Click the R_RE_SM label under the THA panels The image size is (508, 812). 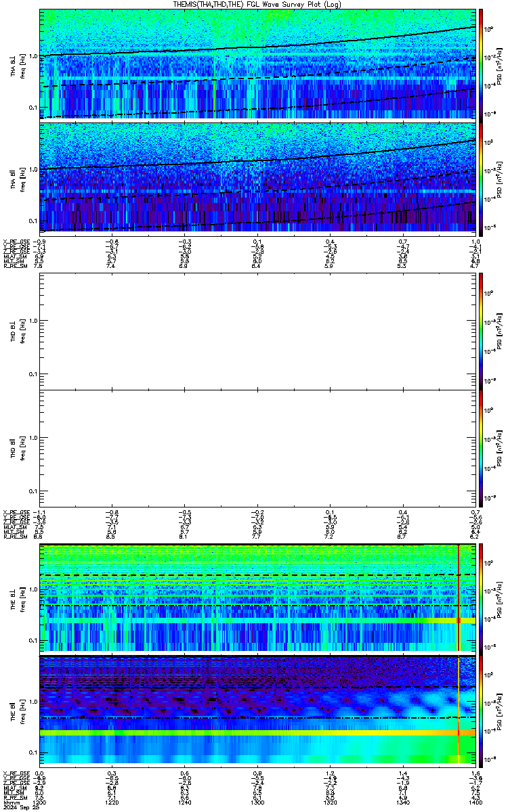[x=15, y=266]
